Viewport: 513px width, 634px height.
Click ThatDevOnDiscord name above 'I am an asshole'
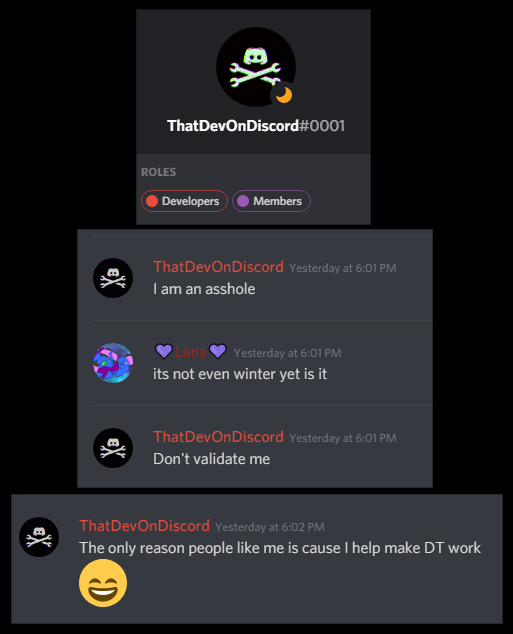[218, 267]
